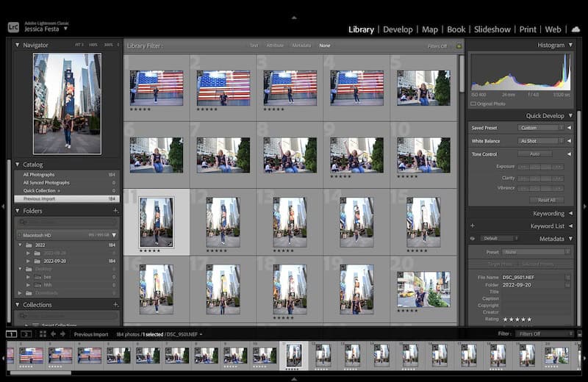
Task: Toggle the Metadata panel eye icon
Action: 472,239
